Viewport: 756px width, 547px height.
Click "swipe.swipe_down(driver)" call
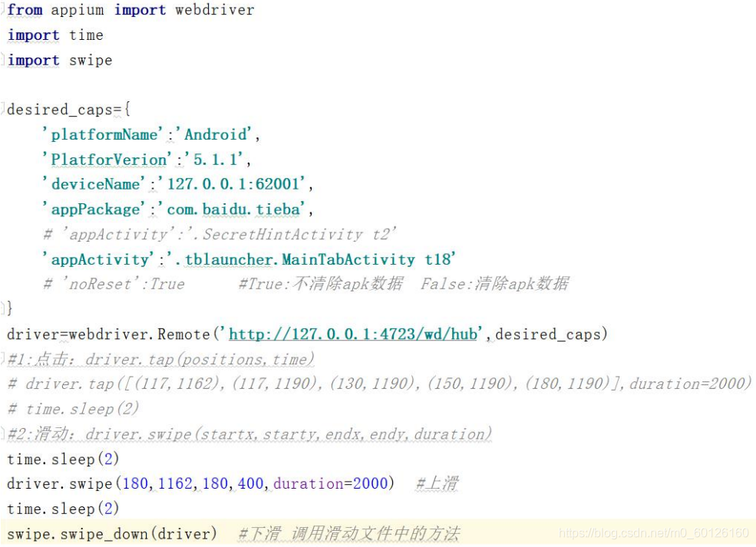tap(112, 534)
